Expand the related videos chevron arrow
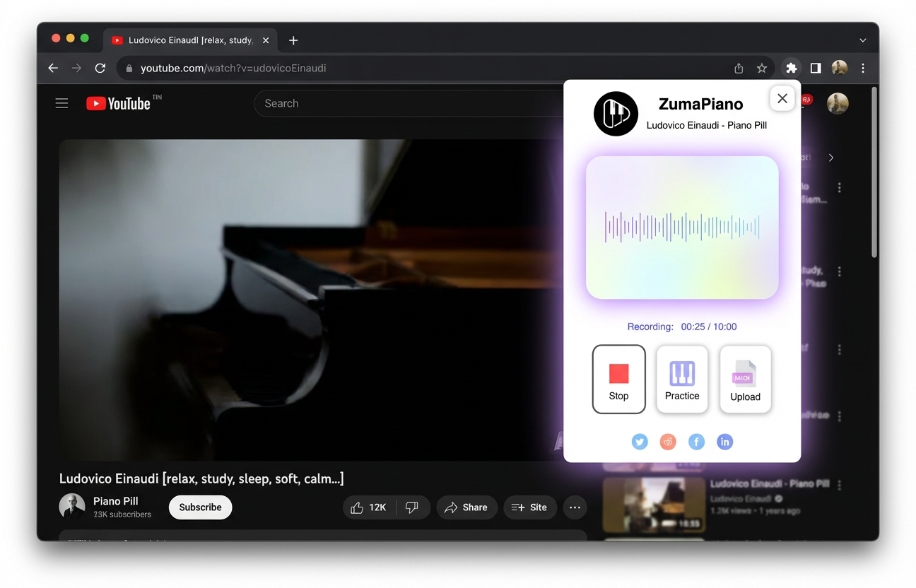This screenshot has width=916, height=588. tap(831, 158)
